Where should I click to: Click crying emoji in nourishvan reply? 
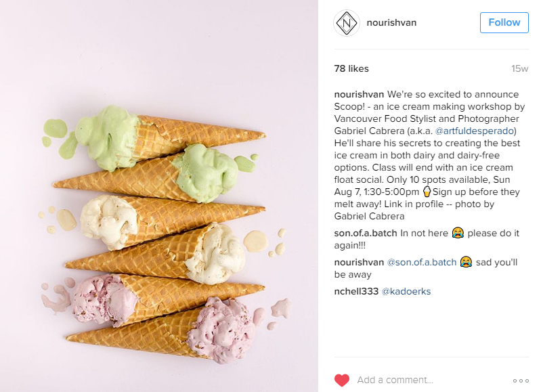pyautogui.click(x=466, y=262)
